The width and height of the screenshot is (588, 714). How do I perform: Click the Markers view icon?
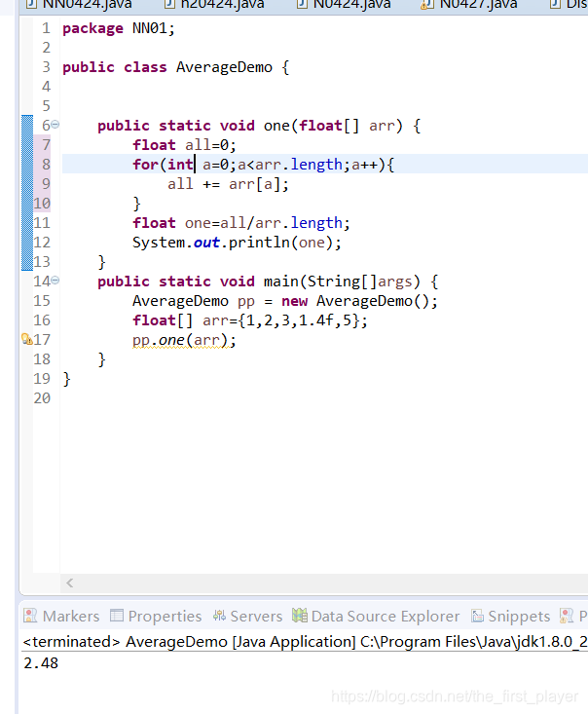coord(30,616)
